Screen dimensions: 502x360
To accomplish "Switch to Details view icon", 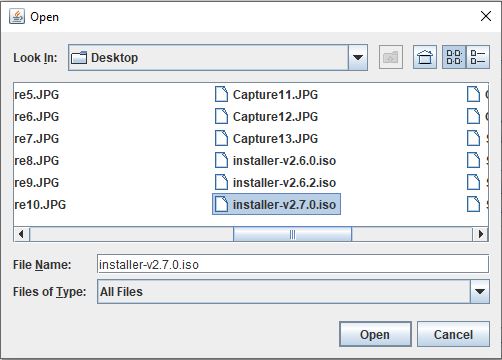I will [x=478, y=57].
